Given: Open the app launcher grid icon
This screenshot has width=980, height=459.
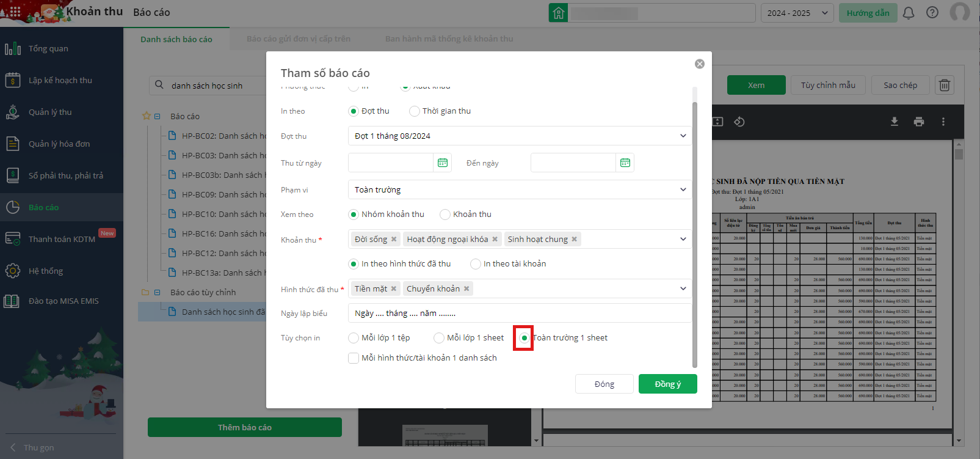Looking at the screenshot, I should [15, 12].
